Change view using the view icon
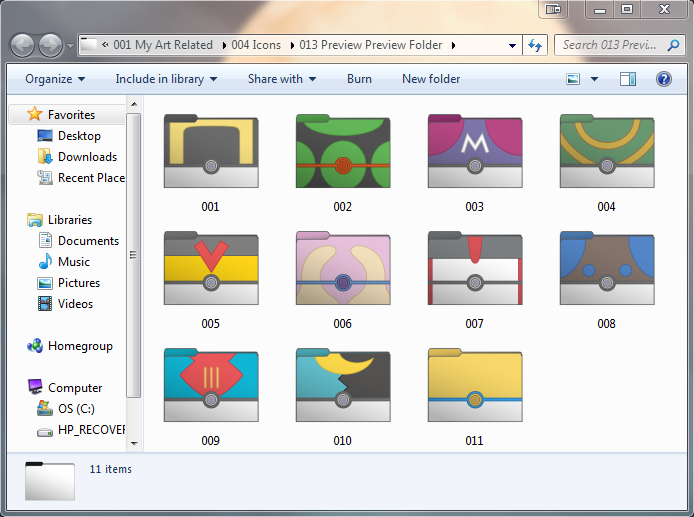694x517 pixels. (573, 79)
